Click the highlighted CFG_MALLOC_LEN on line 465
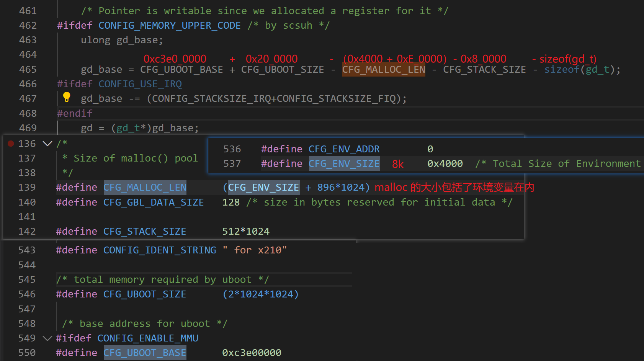 coord(384,69)
